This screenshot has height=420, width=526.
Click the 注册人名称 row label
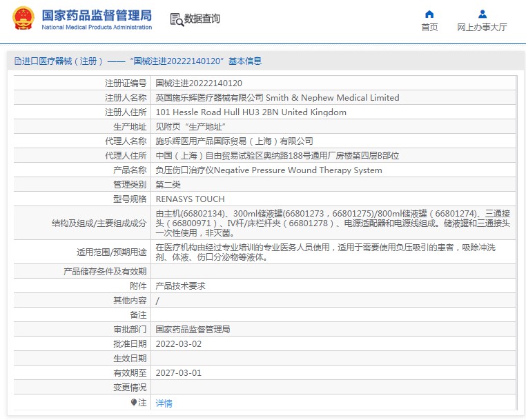pyautogui.click(x=126, y=97)
